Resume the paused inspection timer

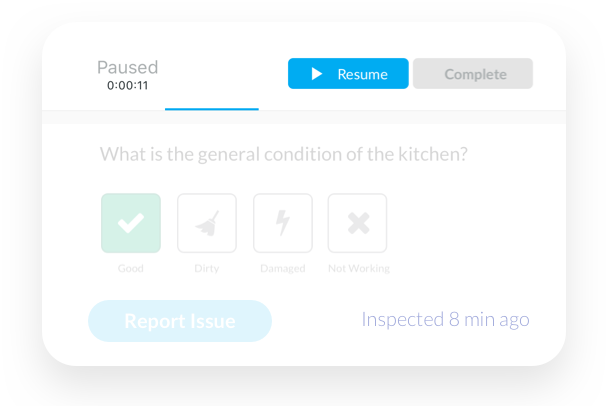tap(348, 74)
